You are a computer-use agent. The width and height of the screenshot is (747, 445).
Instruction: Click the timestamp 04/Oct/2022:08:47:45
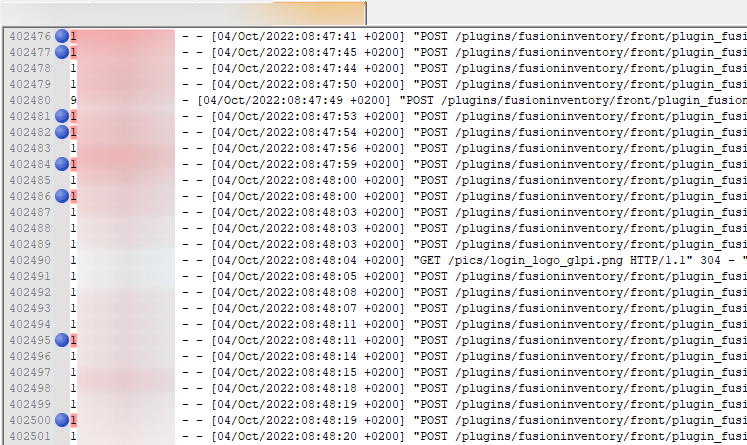pos(287,52)
